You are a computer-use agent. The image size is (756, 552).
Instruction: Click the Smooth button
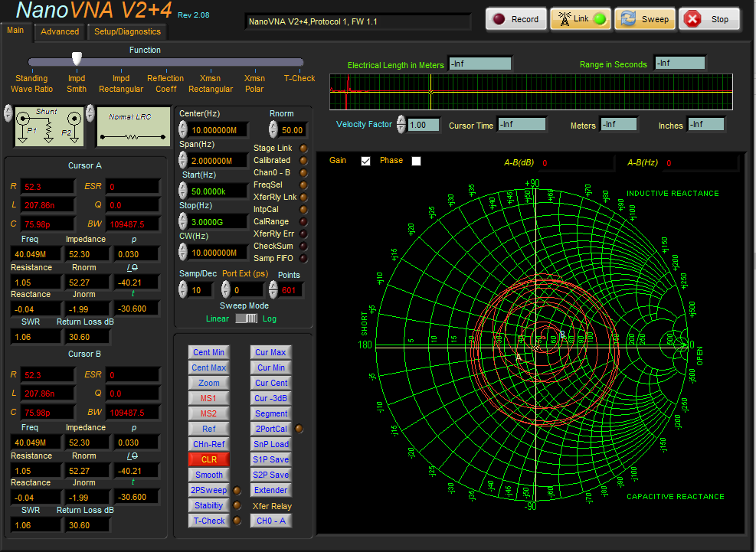209,475
